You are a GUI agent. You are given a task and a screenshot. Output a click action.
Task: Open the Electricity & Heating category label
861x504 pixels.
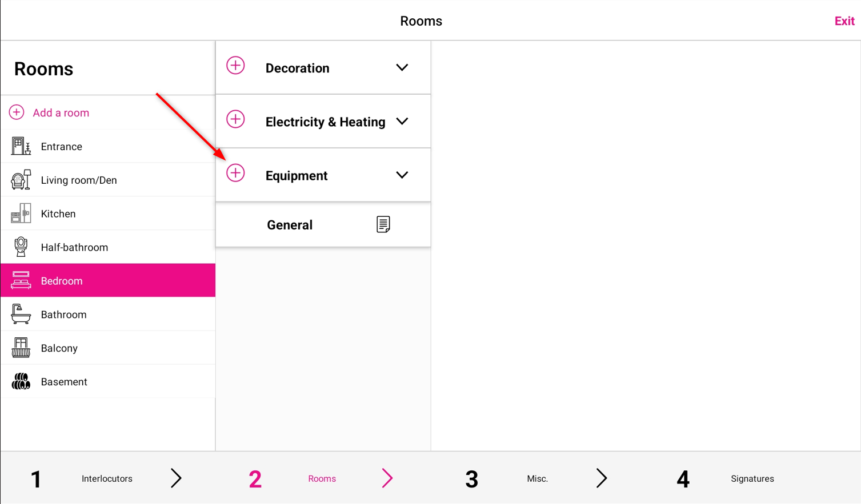click(x=325, y=122)
